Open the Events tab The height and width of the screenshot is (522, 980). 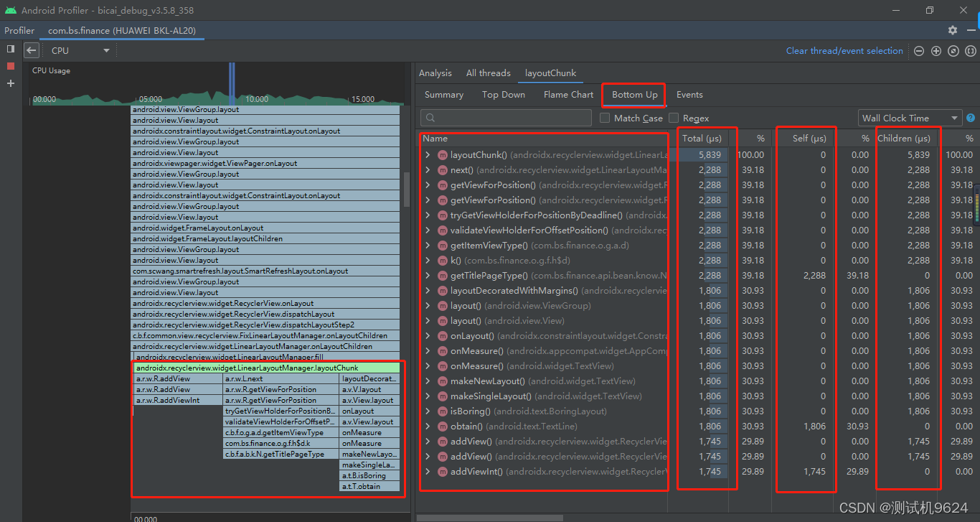[x=689, y=95]
